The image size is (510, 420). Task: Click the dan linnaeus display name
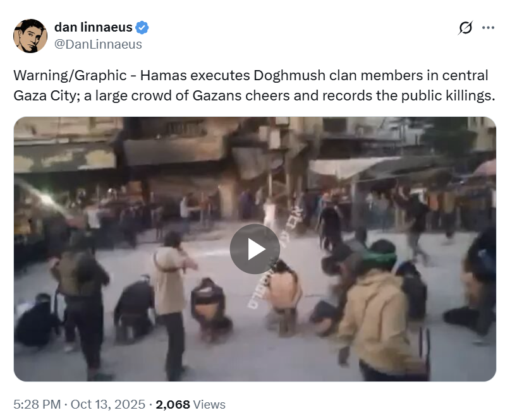[x=94, y=27]
